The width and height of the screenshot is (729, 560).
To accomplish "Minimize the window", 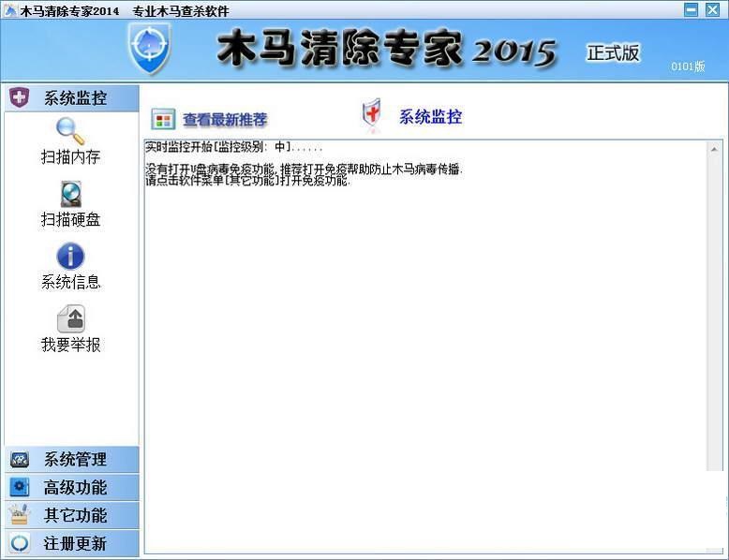I will (692, 10).
